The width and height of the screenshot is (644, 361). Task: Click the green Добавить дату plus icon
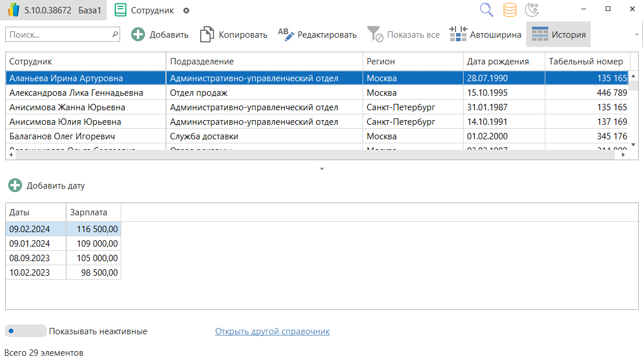(15, 186)
